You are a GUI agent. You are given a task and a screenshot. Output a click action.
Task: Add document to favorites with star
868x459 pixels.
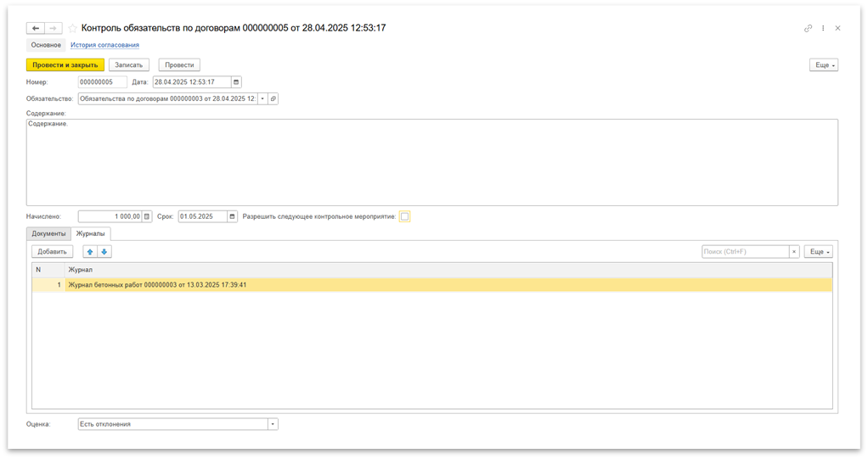(x=72, y=28)
